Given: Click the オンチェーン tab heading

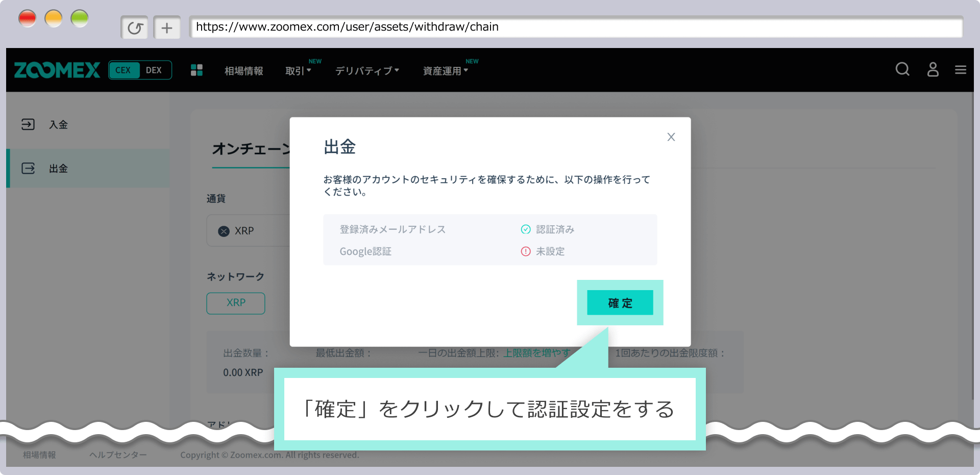Looking at the screenshot, I should tap(251, 149).
